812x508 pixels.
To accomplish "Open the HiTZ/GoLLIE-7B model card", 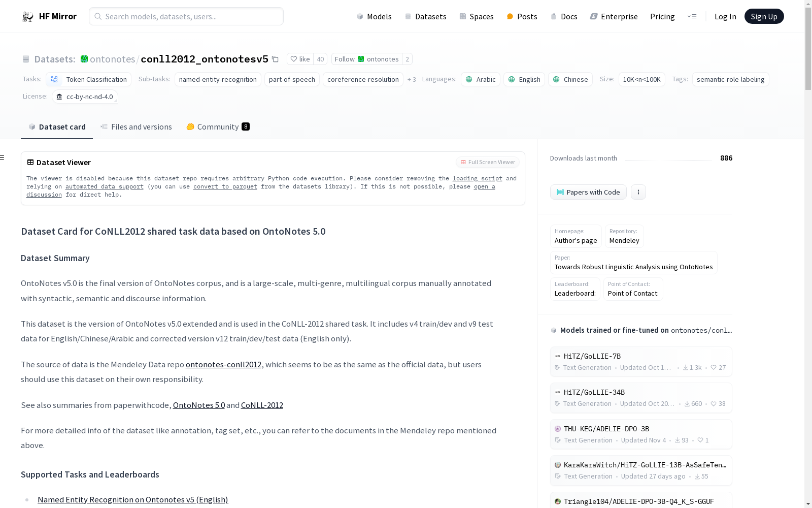I will pyautogui.click(x=641, y=362).
